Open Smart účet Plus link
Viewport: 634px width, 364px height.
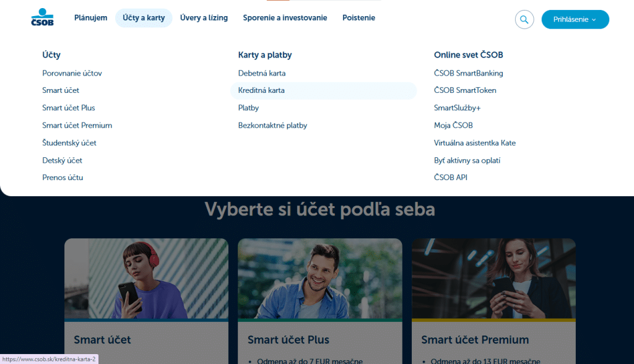pos(68,108)
